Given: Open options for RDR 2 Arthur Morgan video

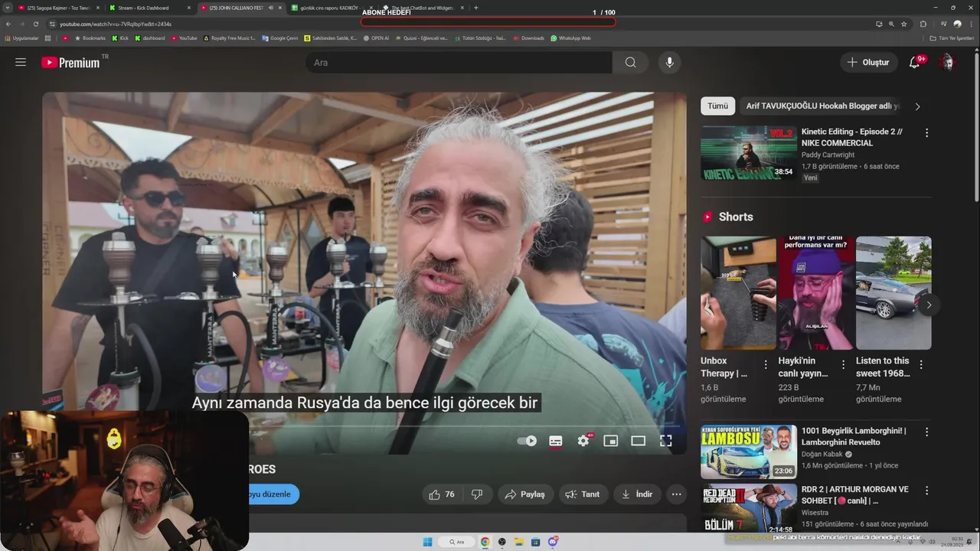Looking at the screenshot, I should 926,491.
